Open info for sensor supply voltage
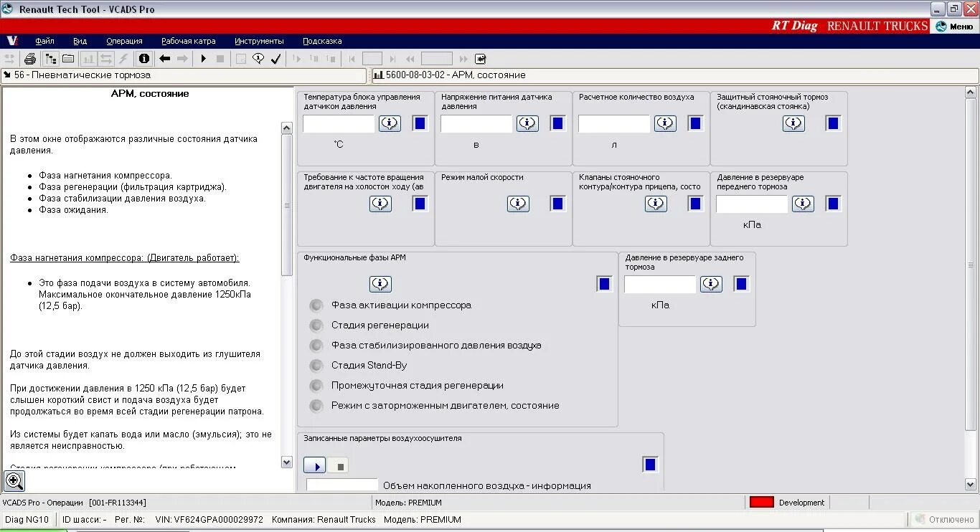 (527, 123)
